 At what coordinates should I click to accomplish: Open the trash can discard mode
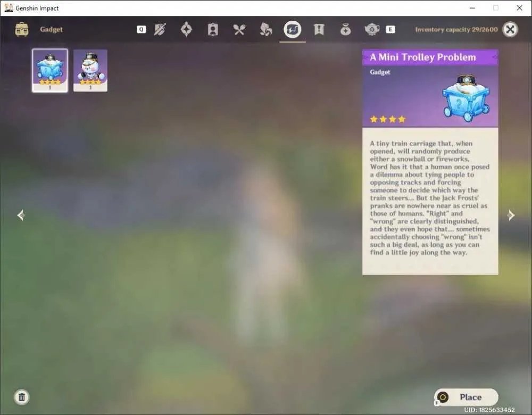click(22, 397)
